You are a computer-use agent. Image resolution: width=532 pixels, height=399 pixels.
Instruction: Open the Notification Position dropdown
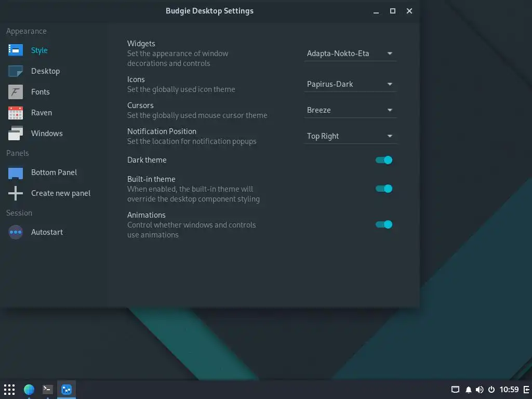(x=350, y=137)
